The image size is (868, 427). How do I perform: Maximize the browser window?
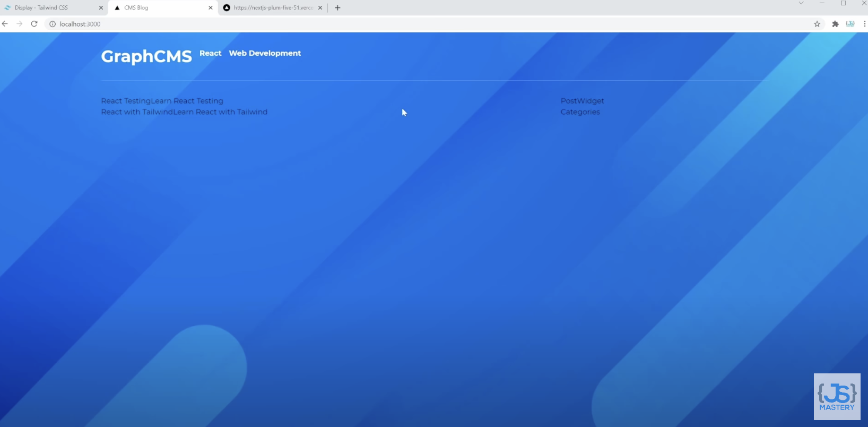click(x=843, y=3)
